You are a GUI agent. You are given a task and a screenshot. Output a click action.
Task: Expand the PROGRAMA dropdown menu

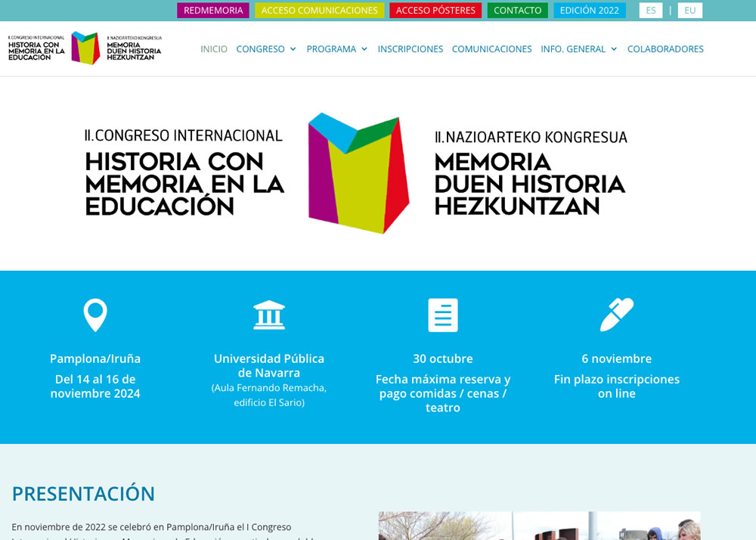[x=336, y=49]
